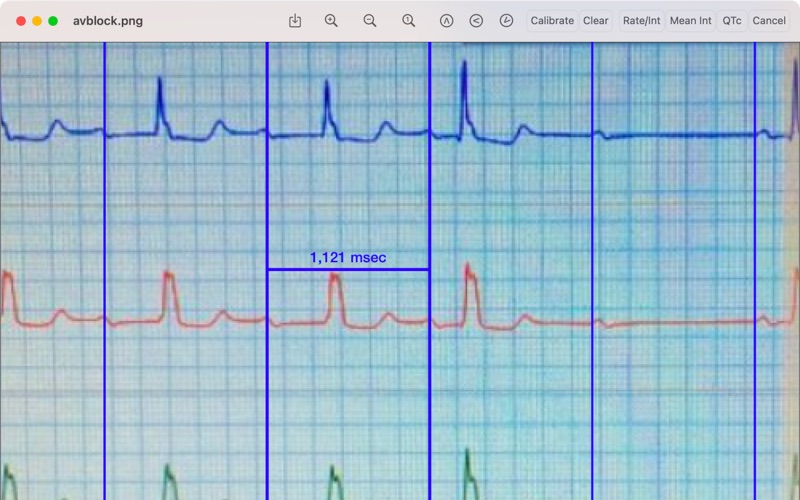Viewport: 800px width, 500px height.
Task: Calculate the mean interval with Mean Int
Action: coord(690,21)
